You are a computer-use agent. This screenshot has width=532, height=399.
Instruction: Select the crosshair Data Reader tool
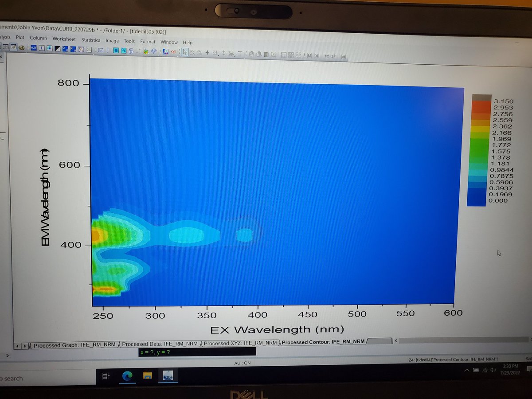point(207,53)
